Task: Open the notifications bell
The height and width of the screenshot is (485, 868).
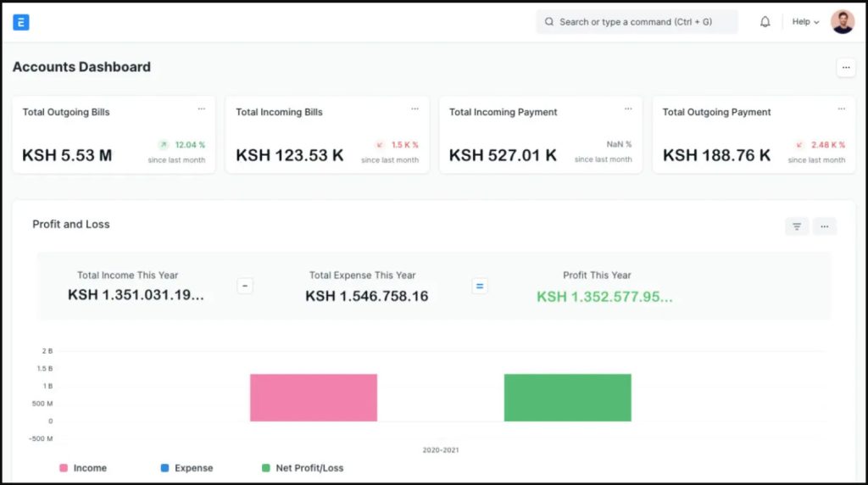Action: [x=765, y=22]
